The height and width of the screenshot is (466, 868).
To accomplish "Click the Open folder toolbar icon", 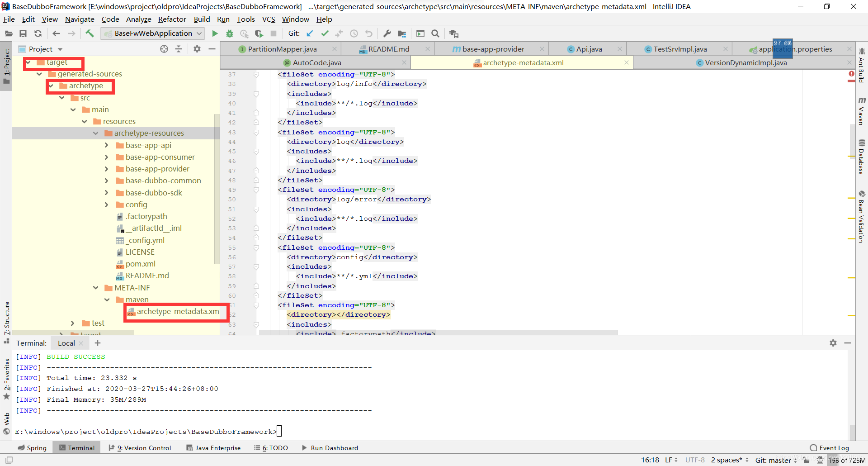I will click(9, 33).
